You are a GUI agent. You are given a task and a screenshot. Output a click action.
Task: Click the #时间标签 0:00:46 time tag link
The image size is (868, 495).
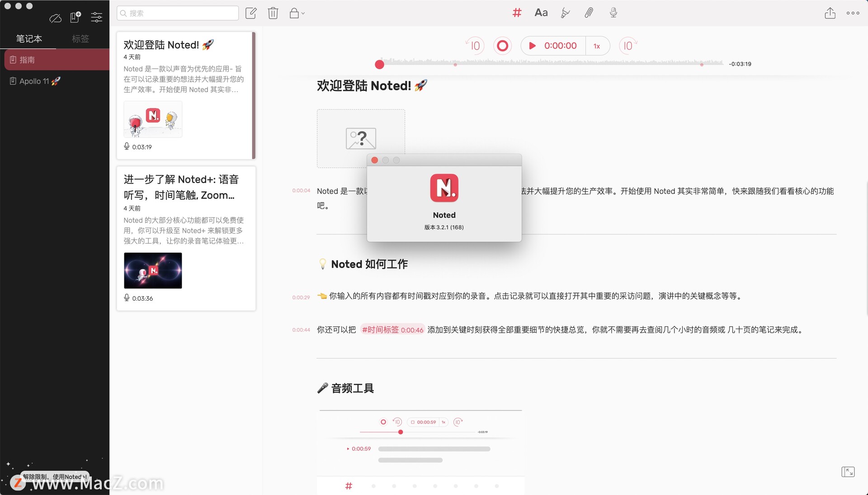pos(392,330)
